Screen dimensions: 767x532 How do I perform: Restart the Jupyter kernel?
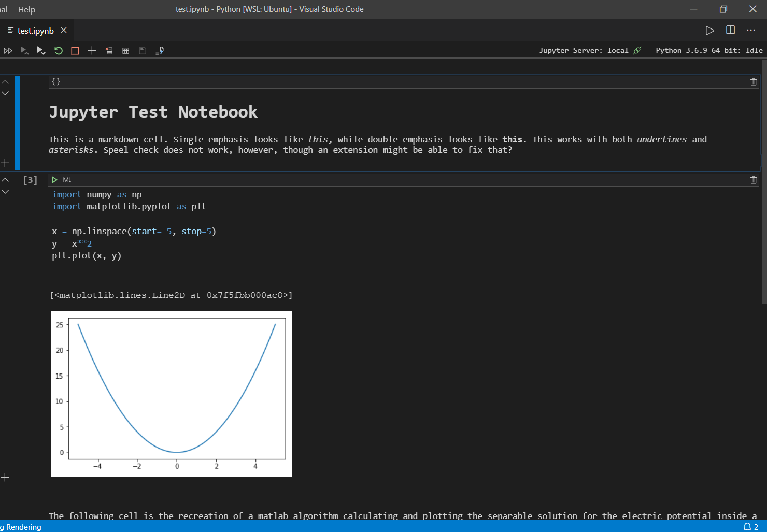[59, 51]
